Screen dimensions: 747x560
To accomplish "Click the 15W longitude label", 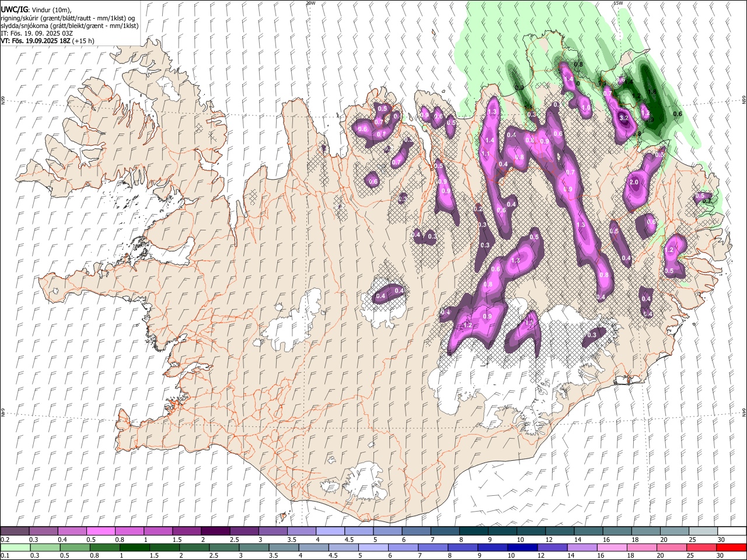I will [618, 3].
